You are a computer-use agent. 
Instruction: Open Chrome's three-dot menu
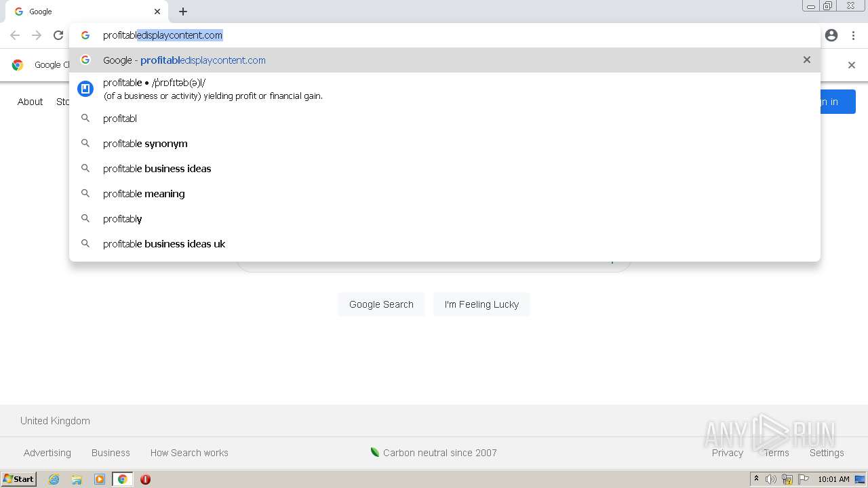point(854,35)
